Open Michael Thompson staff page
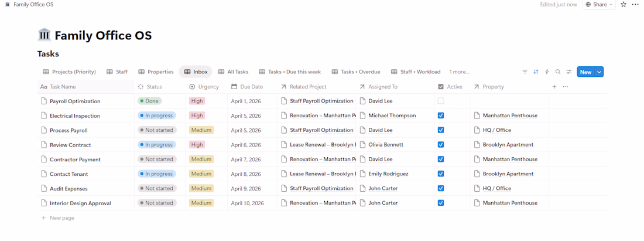Viewport: 644px width, 241px height. point(392,116)
